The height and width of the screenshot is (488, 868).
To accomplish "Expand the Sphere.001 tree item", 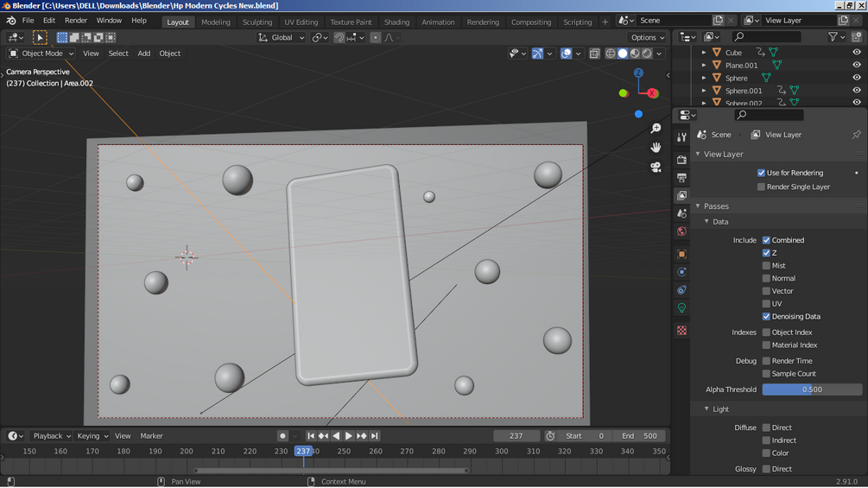I will point(704,91).
